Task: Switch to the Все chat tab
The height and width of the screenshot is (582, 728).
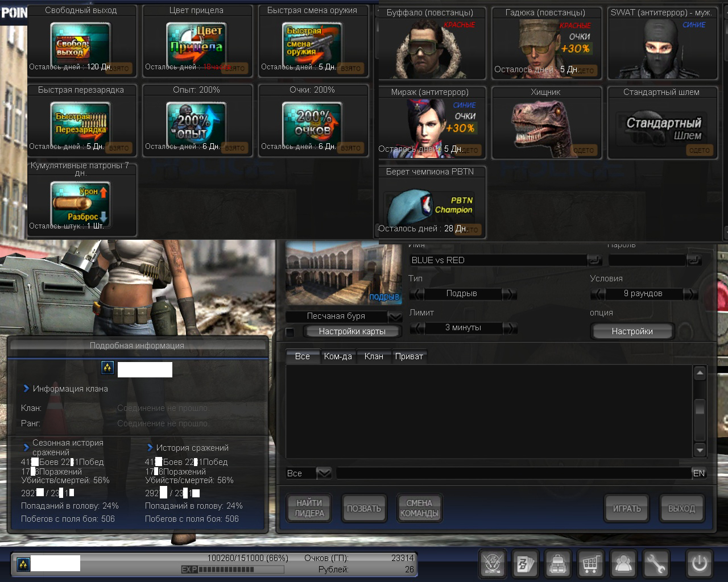Action: (x=303, y=356)
